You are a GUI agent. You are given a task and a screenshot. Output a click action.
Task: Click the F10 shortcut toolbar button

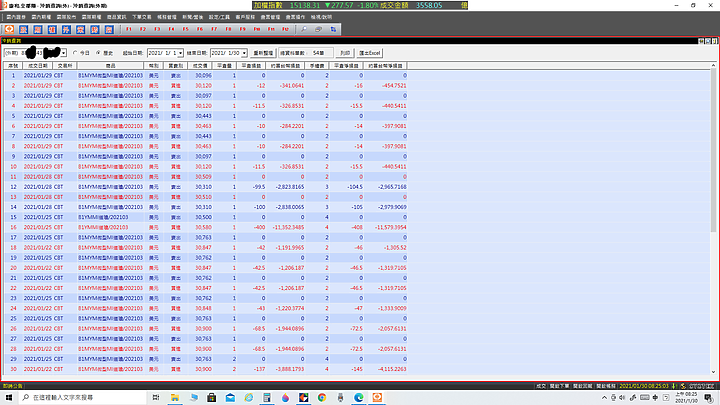(x=257, y=29)
